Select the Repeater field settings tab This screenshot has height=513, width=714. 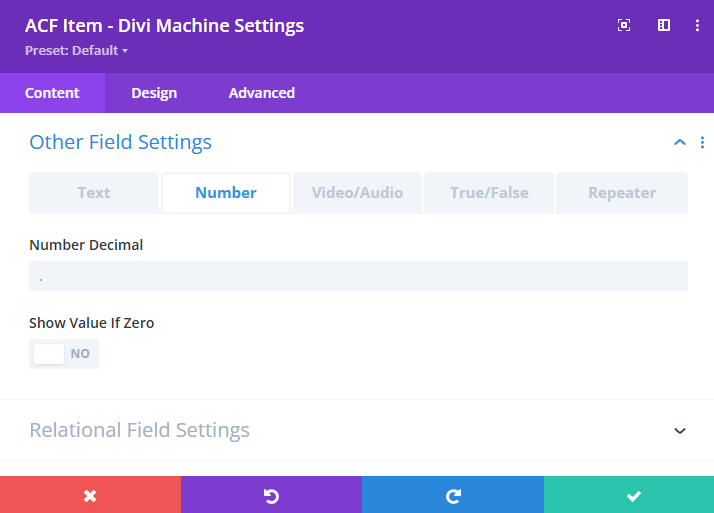point(622,193)
